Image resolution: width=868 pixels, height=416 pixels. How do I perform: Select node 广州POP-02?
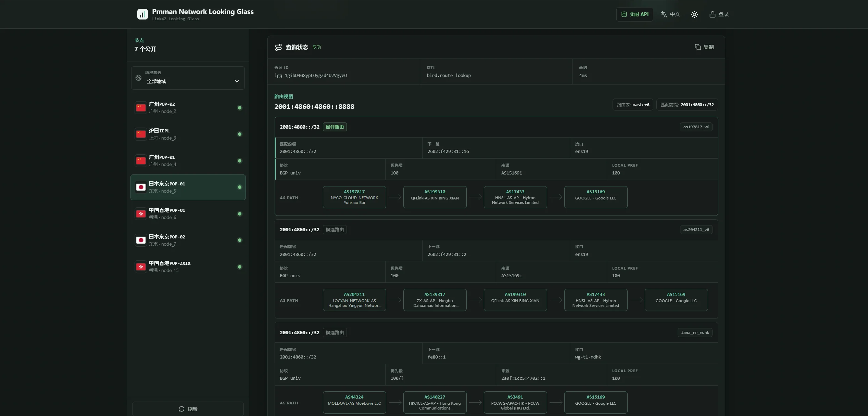188,108
